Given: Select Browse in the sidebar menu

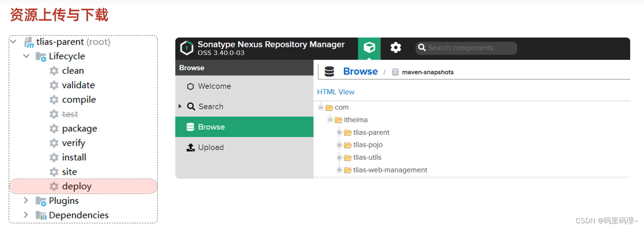Looking at the screenshot, I should pyautogui.click(x=244, y=127).
